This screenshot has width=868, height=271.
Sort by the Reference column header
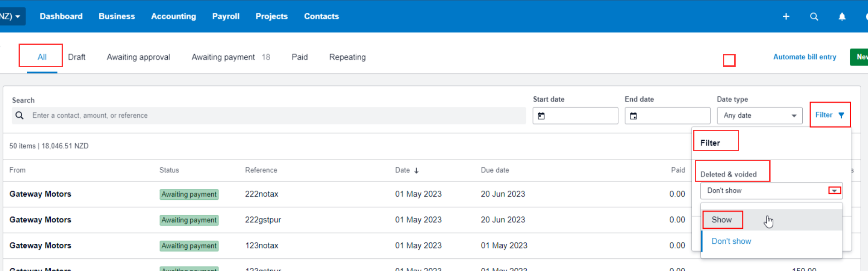(x=261, y=170)
